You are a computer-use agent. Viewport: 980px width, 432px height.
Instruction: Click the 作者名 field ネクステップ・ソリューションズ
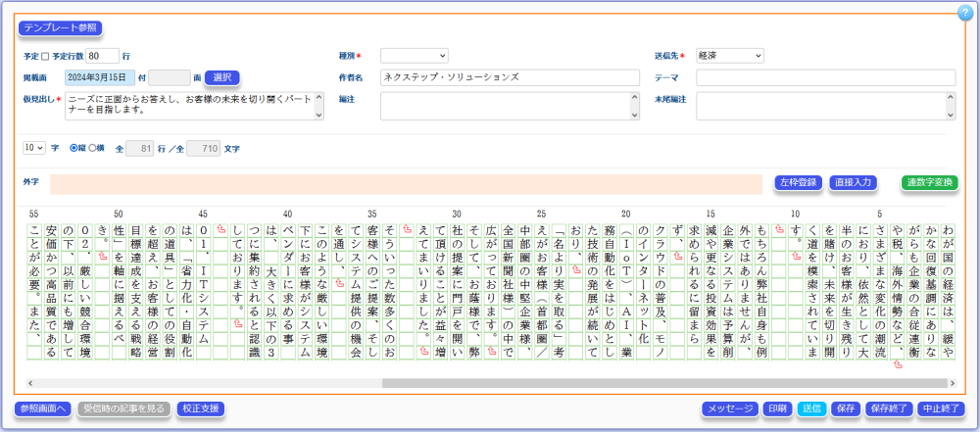click(x=510, y=77)
